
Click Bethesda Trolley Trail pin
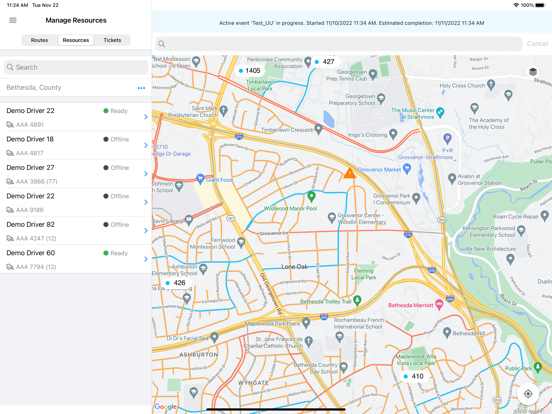tap(357, 300)
